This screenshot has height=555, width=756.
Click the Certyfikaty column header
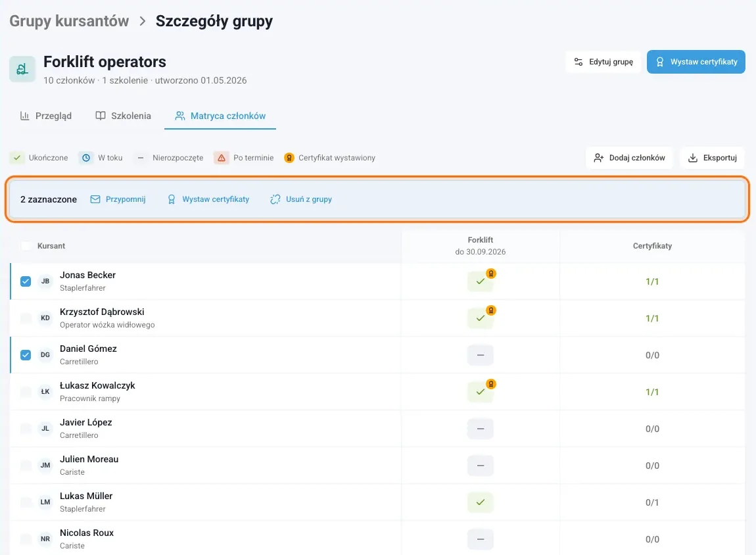652,246
